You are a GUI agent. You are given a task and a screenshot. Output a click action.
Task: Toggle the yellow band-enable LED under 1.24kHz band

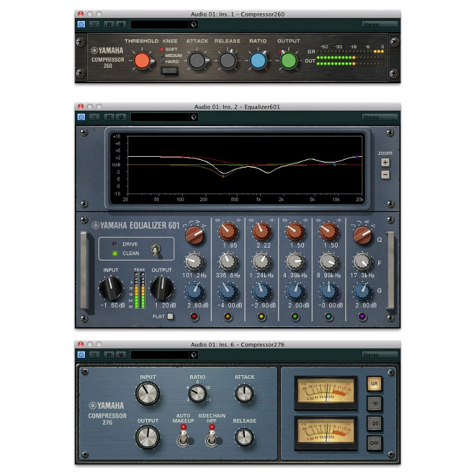coord(261,317)
